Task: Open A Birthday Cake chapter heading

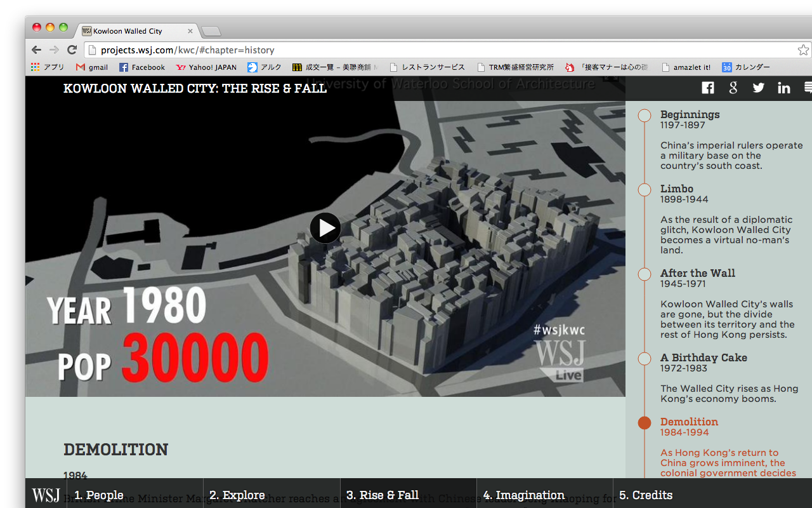Action: 704,358
